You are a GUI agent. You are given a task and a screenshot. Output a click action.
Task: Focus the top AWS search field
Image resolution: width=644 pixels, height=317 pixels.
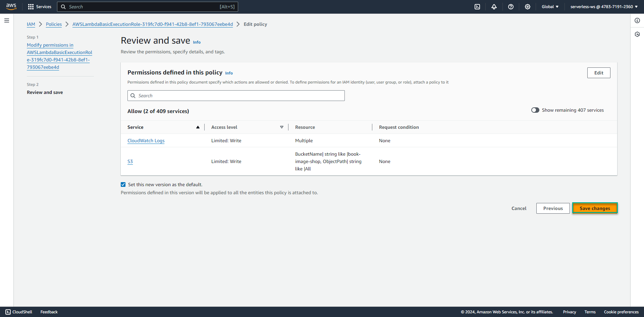148,7
